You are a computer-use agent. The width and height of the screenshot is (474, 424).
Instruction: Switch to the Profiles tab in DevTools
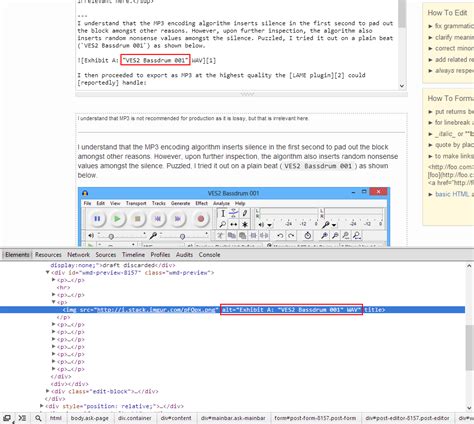[160, 255]
